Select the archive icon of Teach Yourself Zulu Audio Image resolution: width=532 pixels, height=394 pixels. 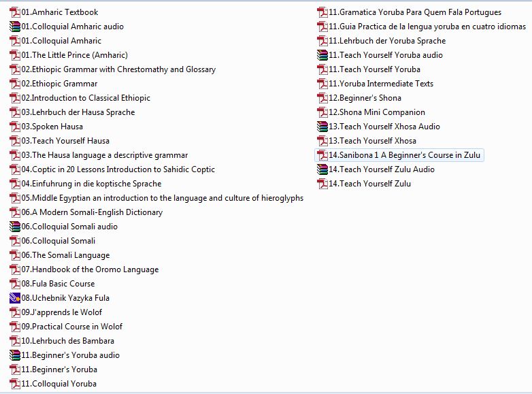322,169
